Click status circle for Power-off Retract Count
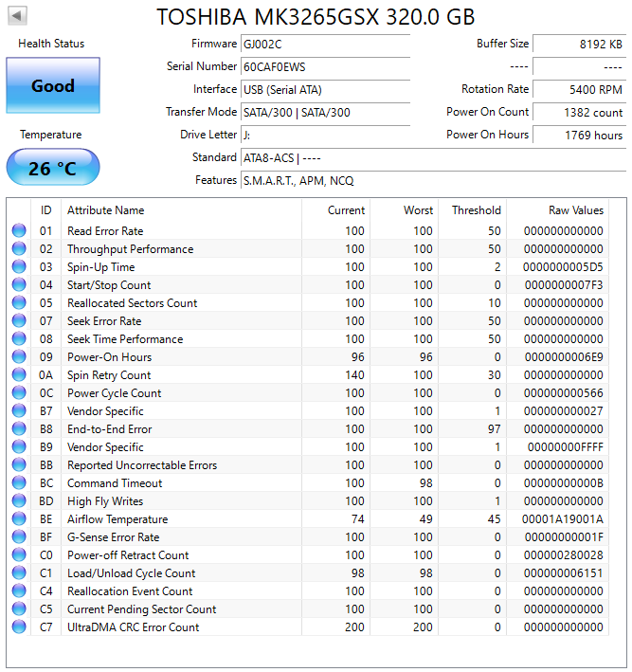This screenshot has width=632, height=672. point(19,554)
